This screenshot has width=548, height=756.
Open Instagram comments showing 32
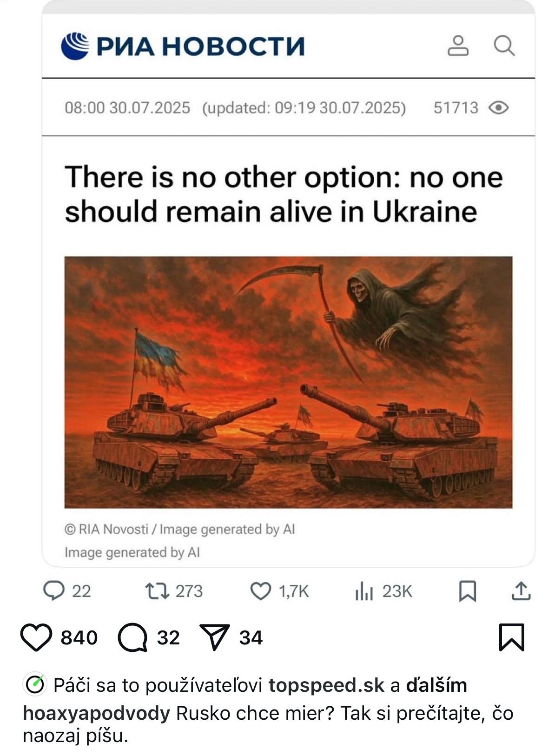pyautogui.click(x=132, y=637)
